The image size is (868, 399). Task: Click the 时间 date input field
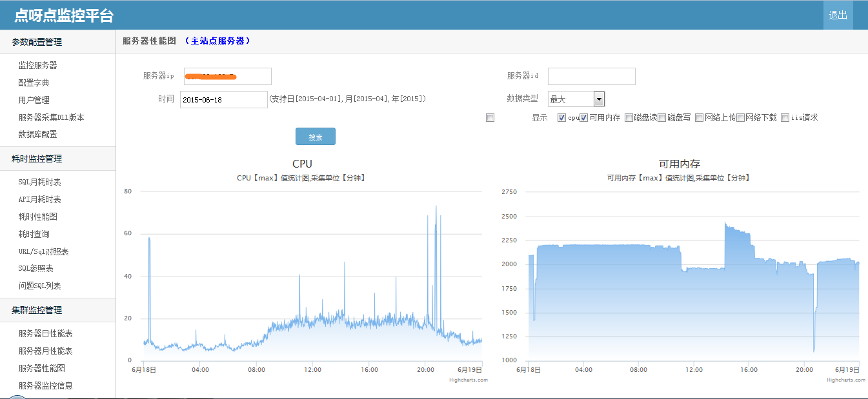click(223, 99)
